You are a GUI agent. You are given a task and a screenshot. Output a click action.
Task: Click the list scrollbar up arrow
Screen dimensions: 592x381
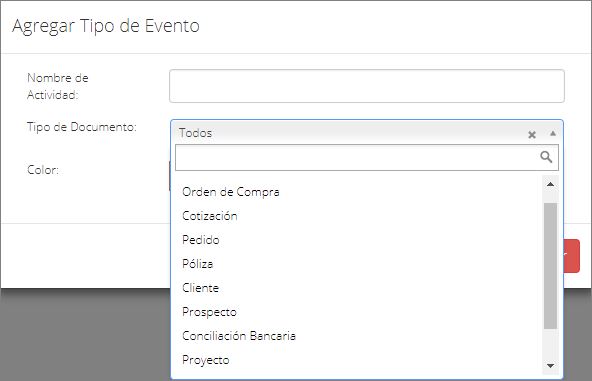(x=550, y=184)
